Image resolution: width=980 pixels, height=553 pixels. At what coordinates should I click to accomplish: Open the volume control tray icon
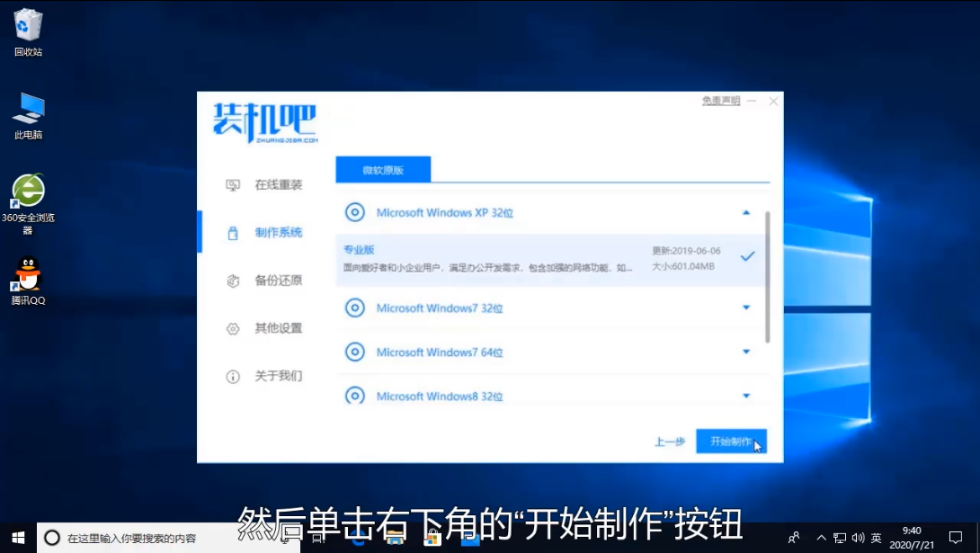(x=858, y=538)
